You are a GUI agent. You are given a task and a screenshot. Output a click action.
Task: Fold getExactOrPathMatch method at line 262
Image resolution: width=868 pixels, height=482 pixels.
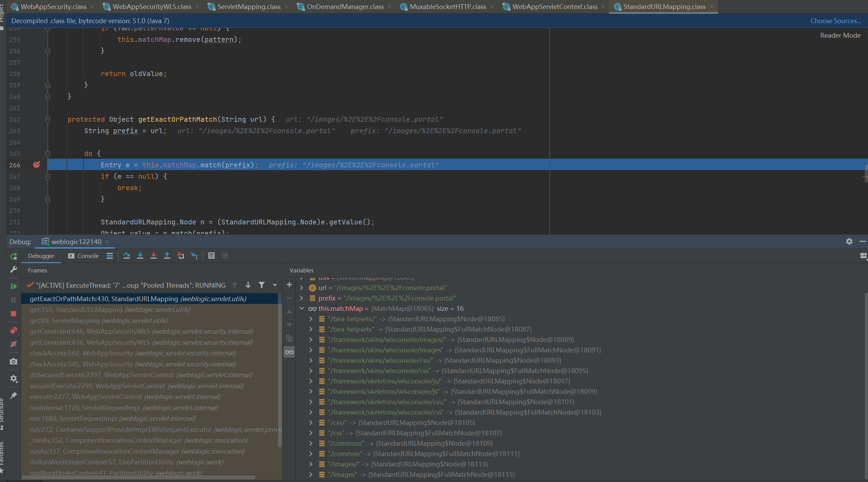[48, 120]
